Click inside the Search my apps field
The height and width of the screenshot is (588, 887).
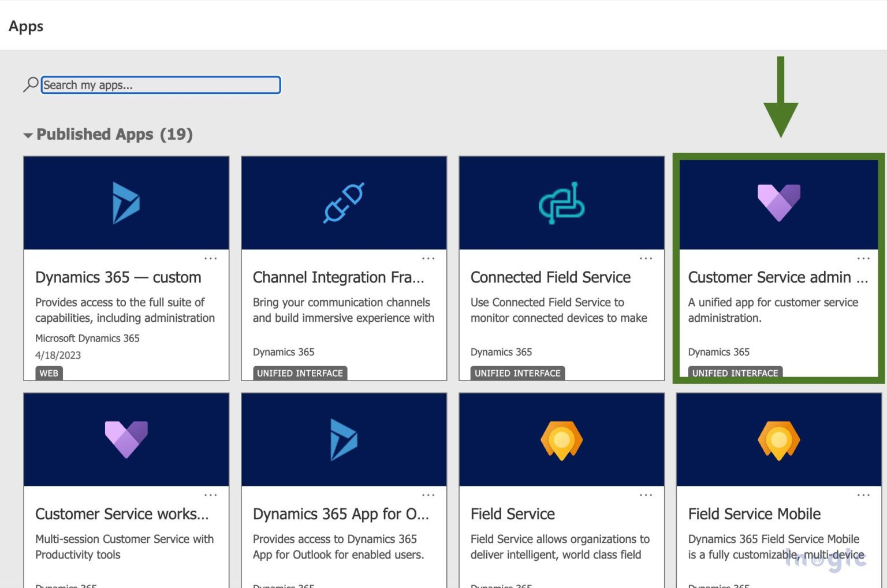click(x=160, y=84)
